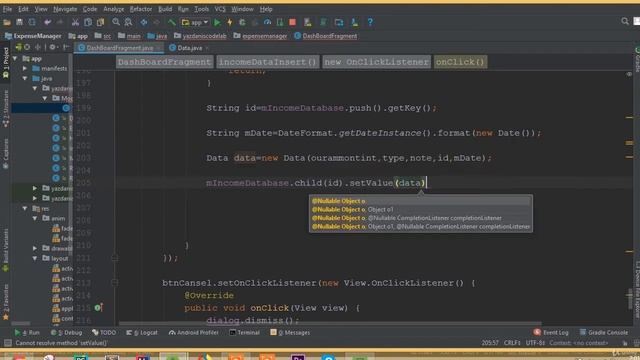Click the Undo arrow icon
The height and width of the screenshot is (360, 640).
(x=48, y=22)
